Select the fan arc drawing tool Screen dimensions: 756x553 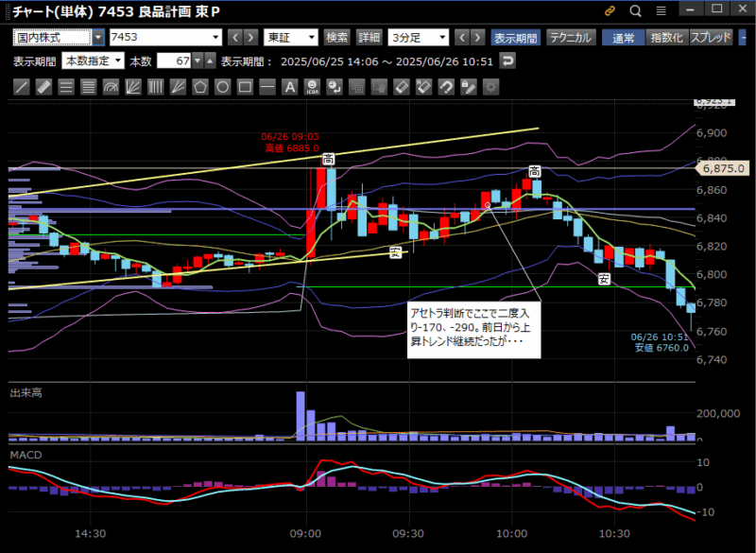(111, 87)
